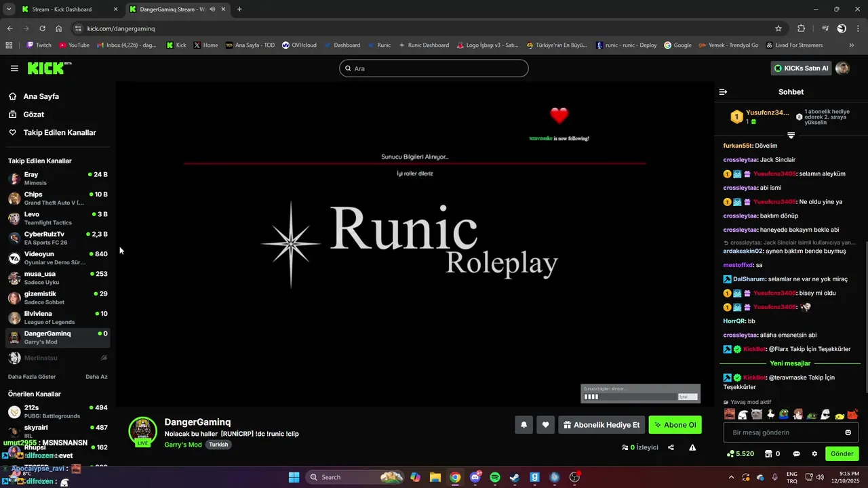The image size is (868, 488).
Task: Click the KICKs Satın Al button
Action: [x=801, y=68]
